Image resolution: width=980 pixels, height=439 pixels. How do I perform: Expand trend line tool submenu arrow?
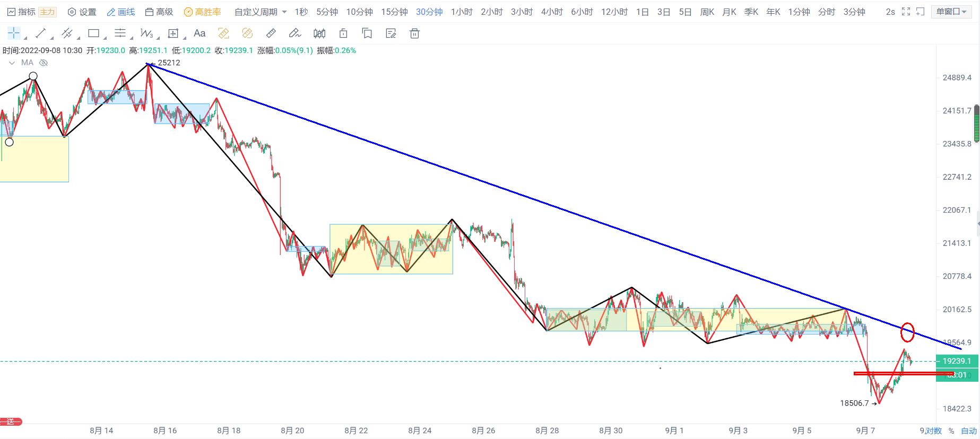coord(52,38)
